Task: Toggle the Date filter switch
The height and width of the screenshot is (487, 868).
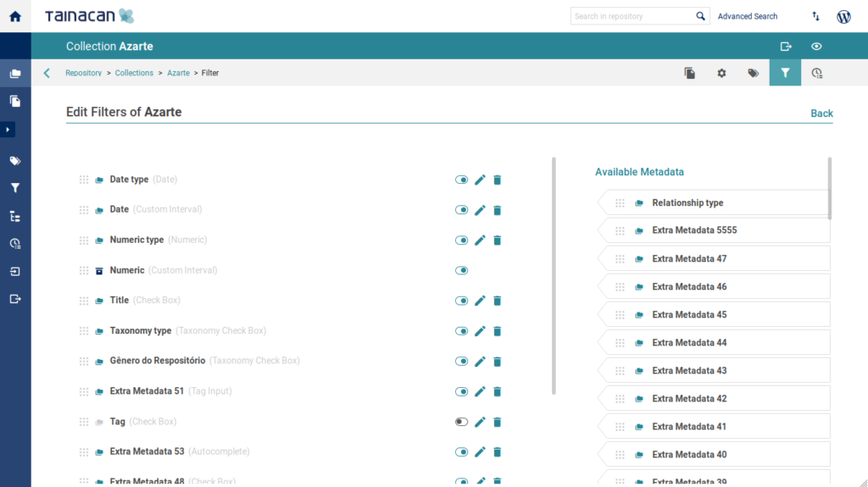Action: coord(461,210)
